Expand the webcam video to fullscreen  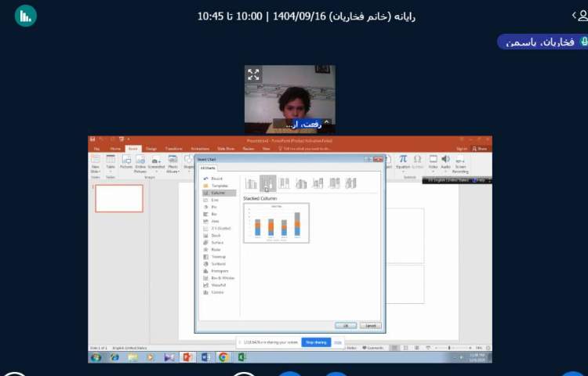[x=253, y=74]
